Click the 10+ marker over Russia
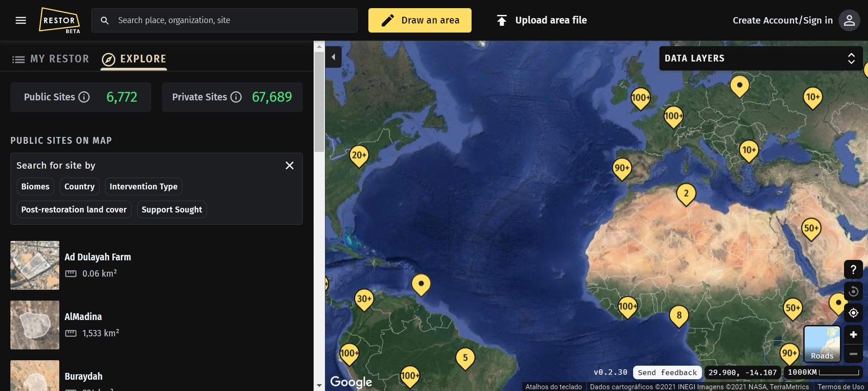Image resolution: width=868 pixels, height=391 pixels. click(x=813, y=99)
